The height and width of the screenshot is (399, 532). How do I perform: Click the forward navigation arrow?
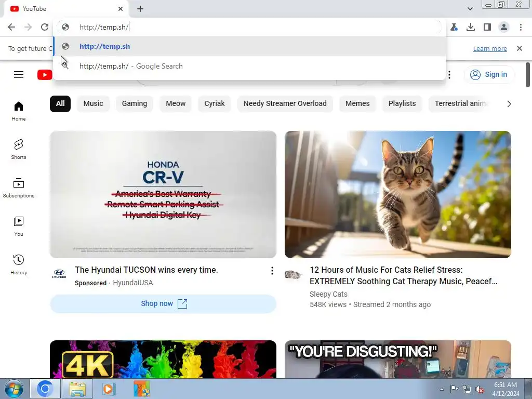click(x=28, y=27)
